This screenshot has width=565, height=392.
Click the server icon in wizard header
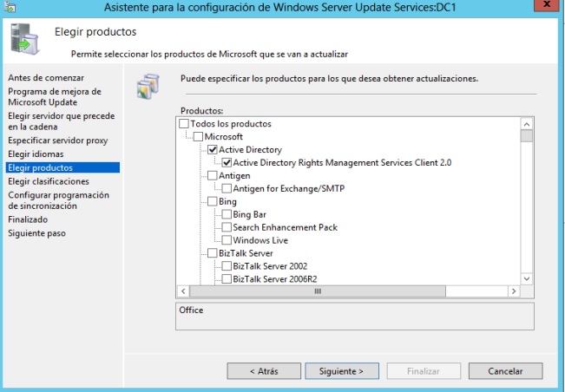24,39
